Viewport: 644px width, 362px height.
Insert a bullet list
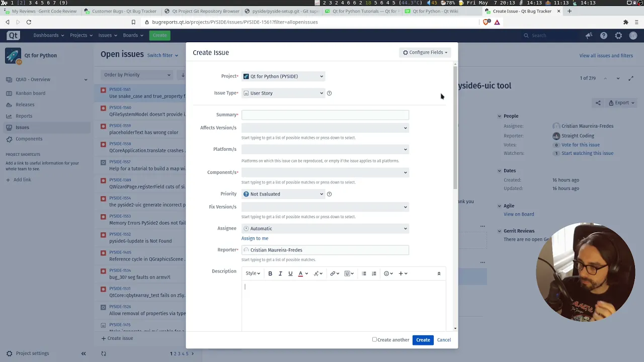tap(364, 274)
